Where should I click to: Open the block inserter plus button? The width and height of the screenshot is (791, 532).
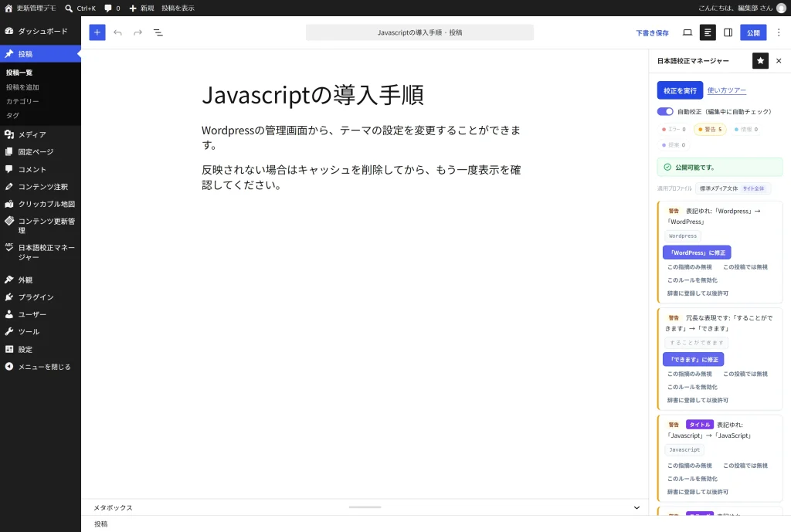(x=97, y=32)
